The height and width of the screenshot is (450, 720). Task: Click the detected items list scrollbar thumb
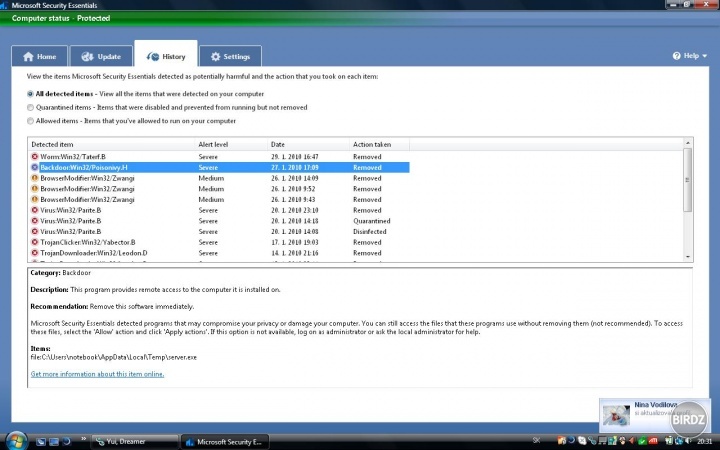[687, 180]
